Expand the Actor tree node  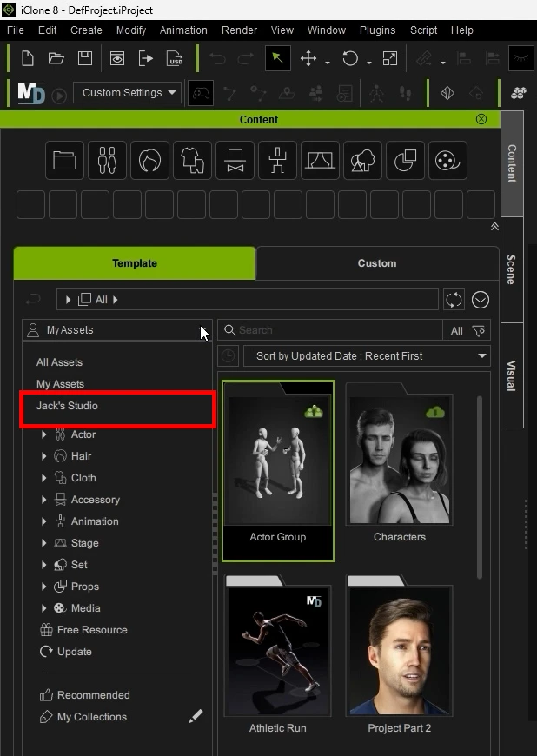tap(44, 434)
